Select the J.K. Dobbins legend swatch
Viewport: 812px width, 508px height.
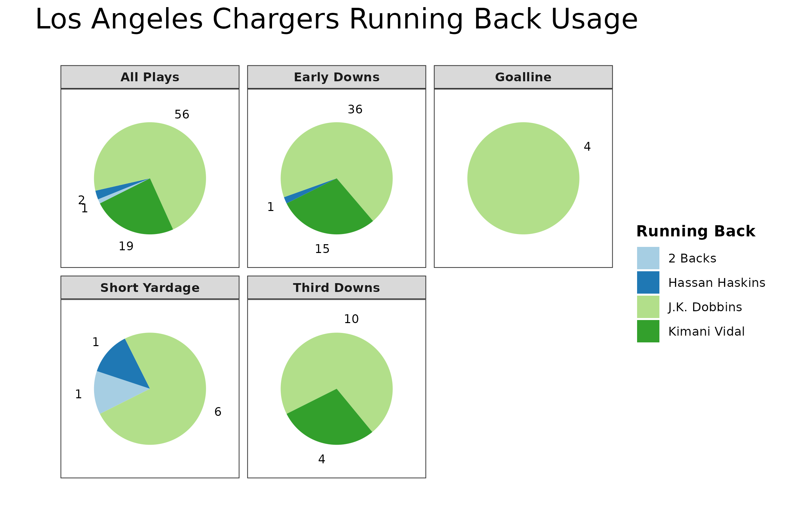tap(648, 307)
